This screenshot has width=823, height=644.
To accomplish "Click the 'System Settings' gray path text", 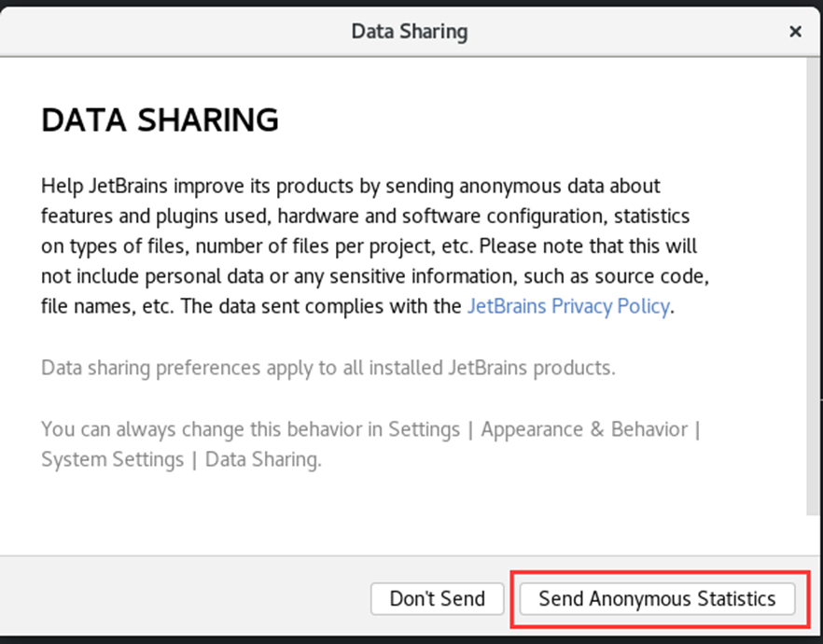I will 113,459.
